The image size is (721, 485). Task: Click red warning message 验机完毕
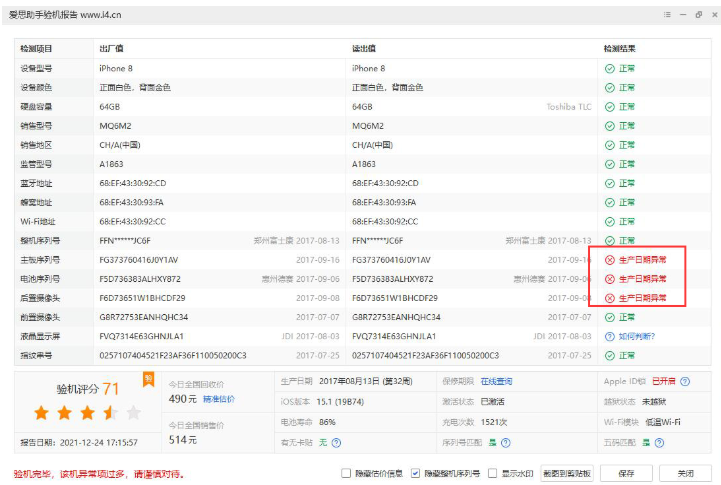(x=98, y=474)
